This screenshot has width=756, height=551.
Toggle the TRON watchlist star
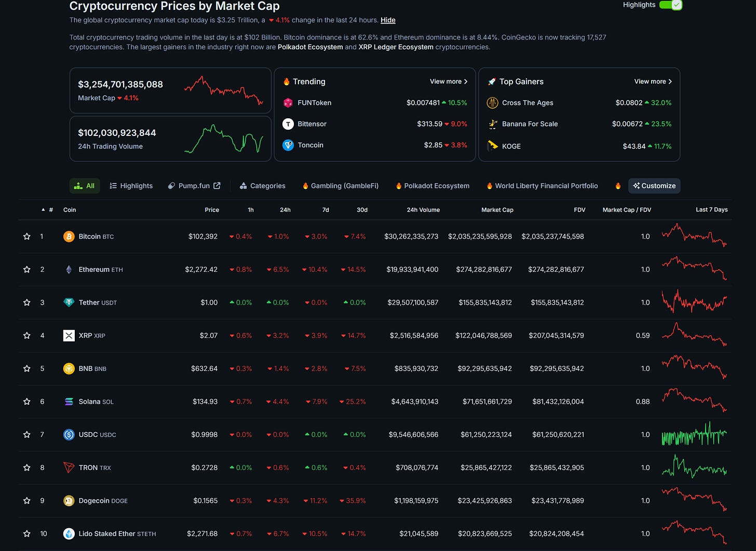(27, 467)
